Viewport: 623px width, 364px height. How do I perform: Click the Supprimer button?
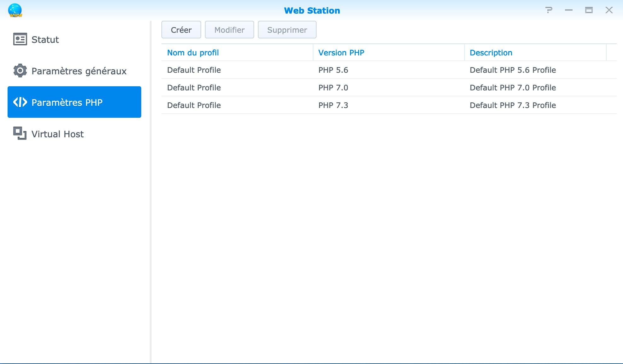pyautogui.click(x=287, y=30)
